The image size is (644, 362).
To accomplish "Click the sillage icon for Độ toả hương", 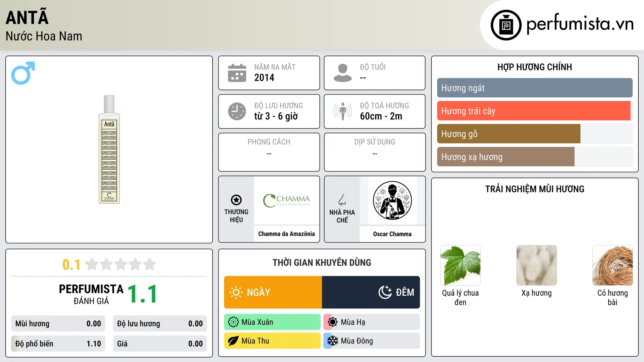I will click(343, 111).
